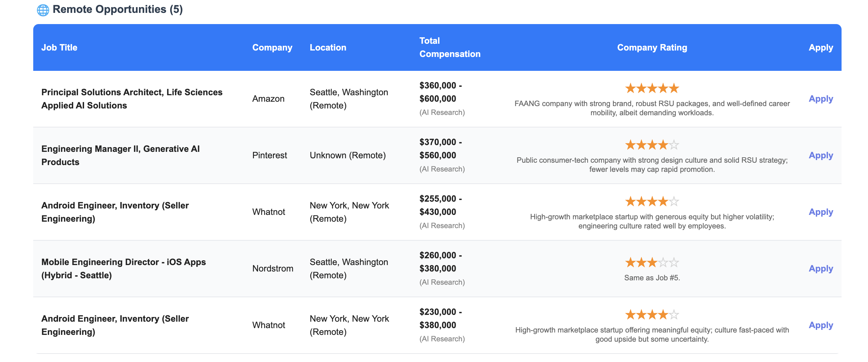Click the three-star rating for Nordstrom

[x=652, y=262]
